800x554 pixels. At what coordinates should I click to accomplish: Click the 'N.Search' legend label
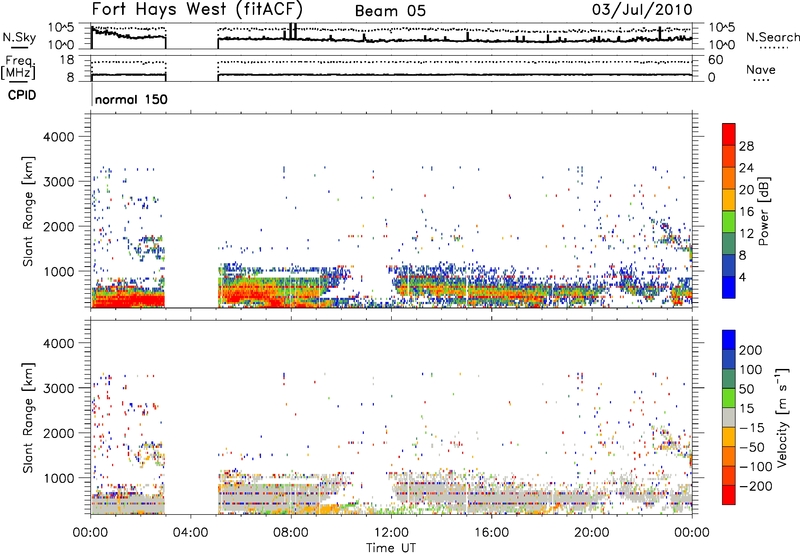[x=773, y=37]
